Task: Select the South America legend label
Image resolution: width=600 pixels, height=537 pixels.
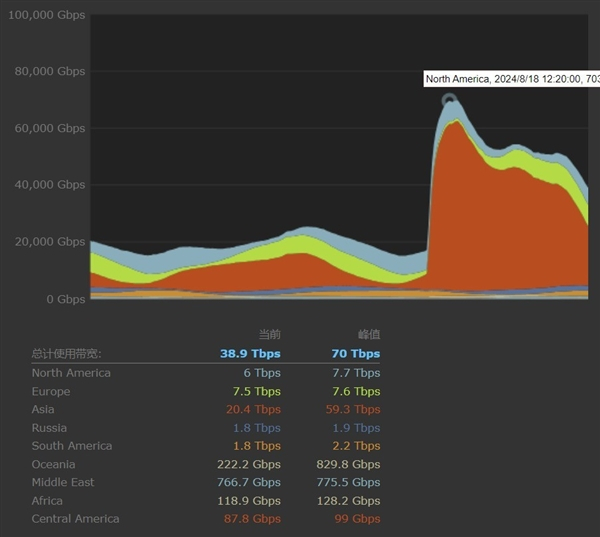Action: 72,446
